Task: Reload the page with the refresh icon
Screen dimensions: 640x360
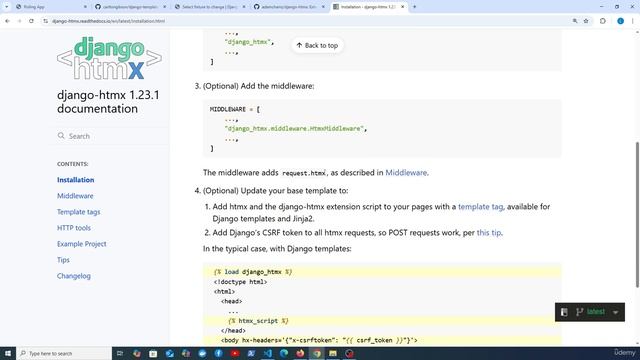Action: pos(31,21)
